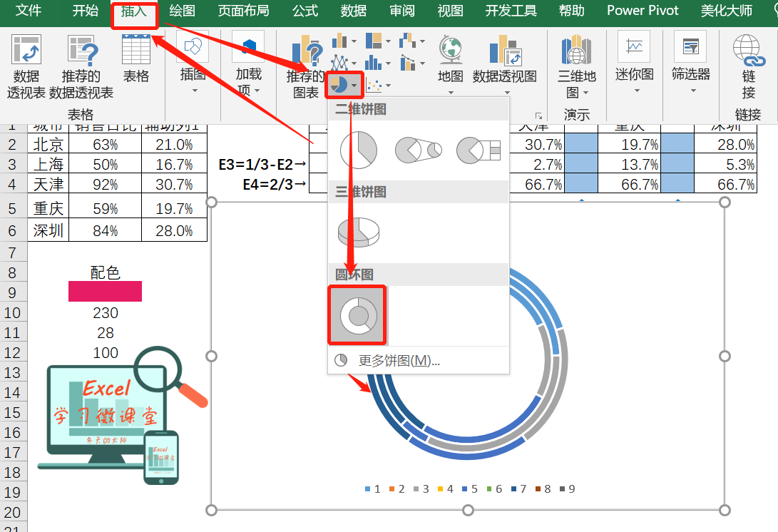Choose the bar-of-pie chart thumbnail
The image size is (778, 532).
478,150
